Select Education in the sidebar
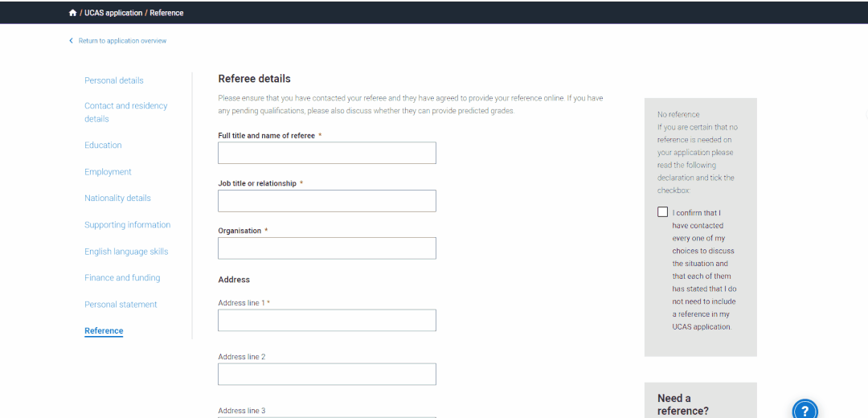 [x=103, y=145]
